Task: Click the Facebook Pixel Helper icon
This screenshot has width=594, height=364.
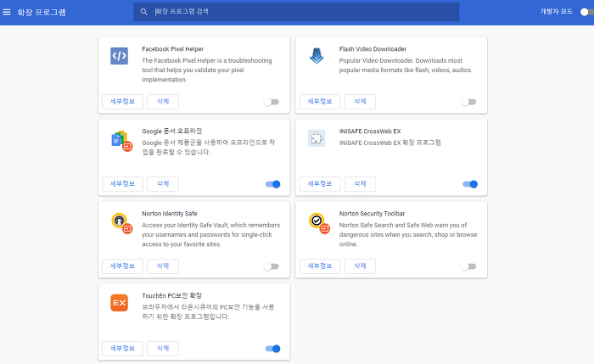Action: (119, 56)
